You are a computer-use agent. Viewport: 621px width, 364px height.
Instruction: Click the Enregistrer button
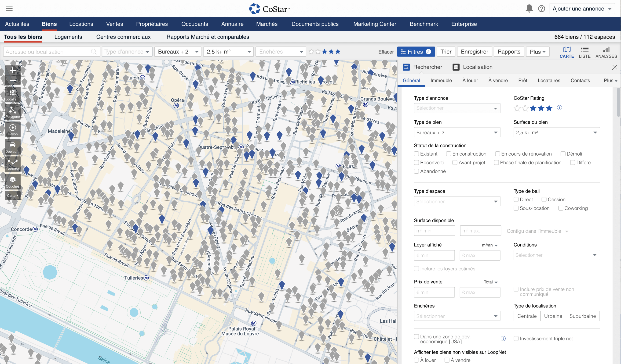(x=474, y=52)
